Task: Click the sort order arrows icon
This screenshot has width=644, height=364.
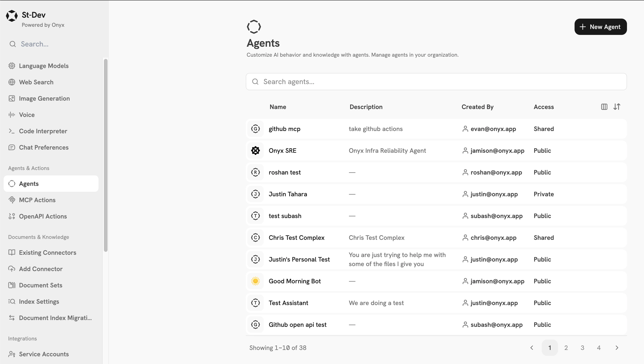Action: pos(617,107)
